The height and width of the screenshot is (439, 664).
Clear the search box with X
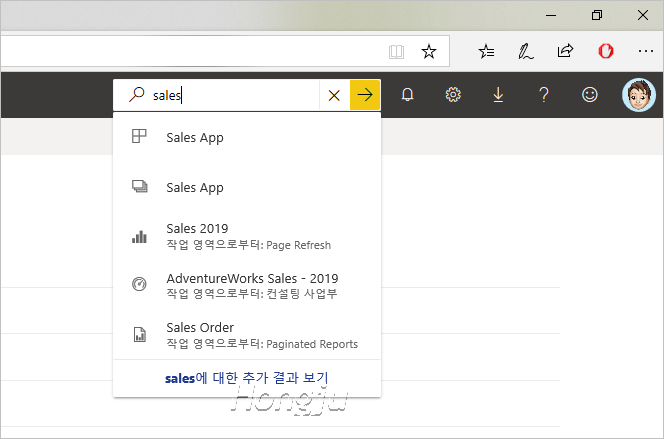[x=334, y=95]
